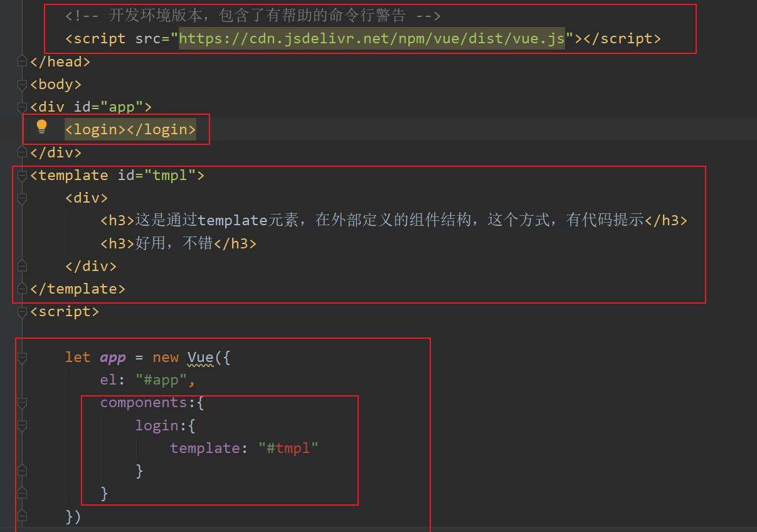757x532 pixels.
Task: Click the template property key in login
Action: tap(204, 449)
